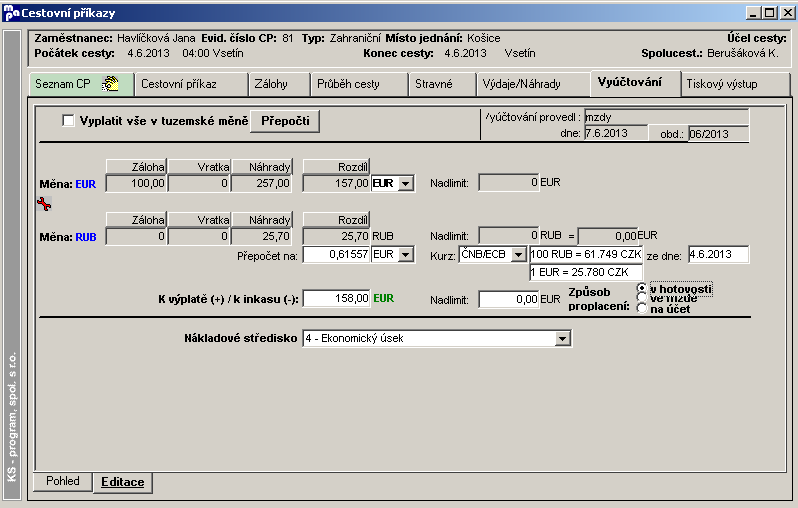Click ze dne date field 4.6.2013
This screenshot has width=798, height=508.
click(719, 254)
